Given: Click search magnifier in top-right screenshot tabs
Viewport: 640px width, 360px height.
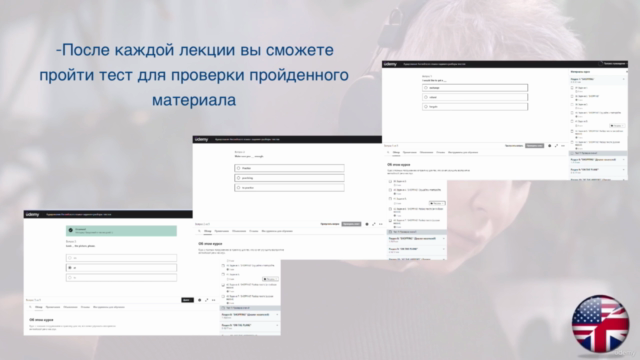Looking at the screenshot, I should pos(388,152).
